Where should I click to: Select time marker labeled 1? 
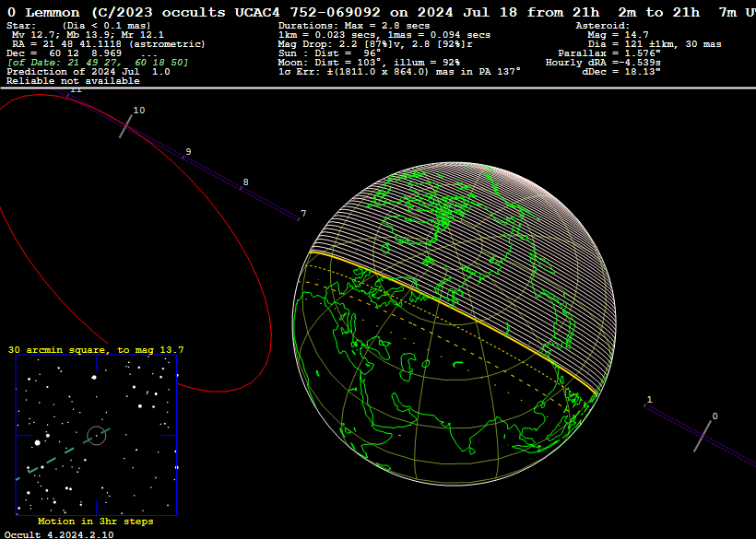coord(649,399)
